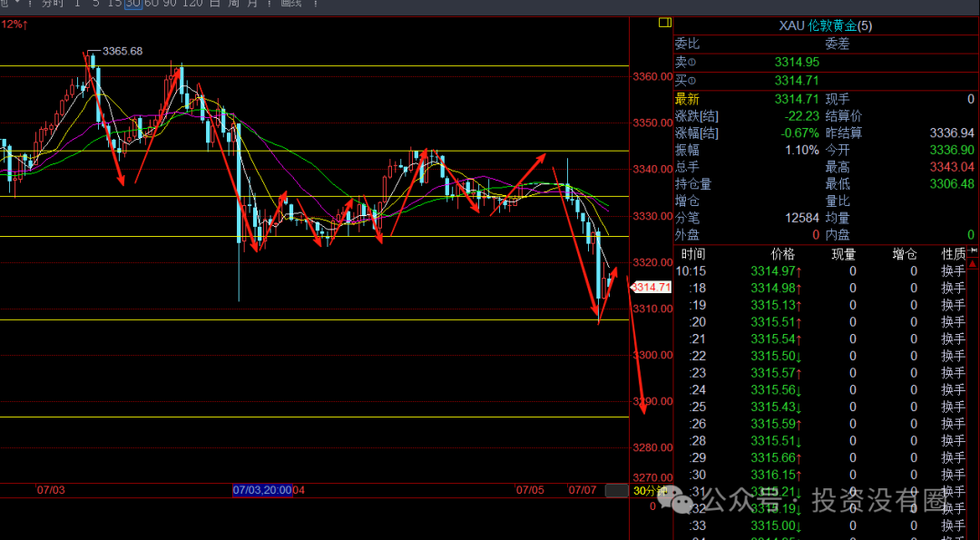Click the 价格 column header
The height and width of the screenshot is (540, 980).
782,254
